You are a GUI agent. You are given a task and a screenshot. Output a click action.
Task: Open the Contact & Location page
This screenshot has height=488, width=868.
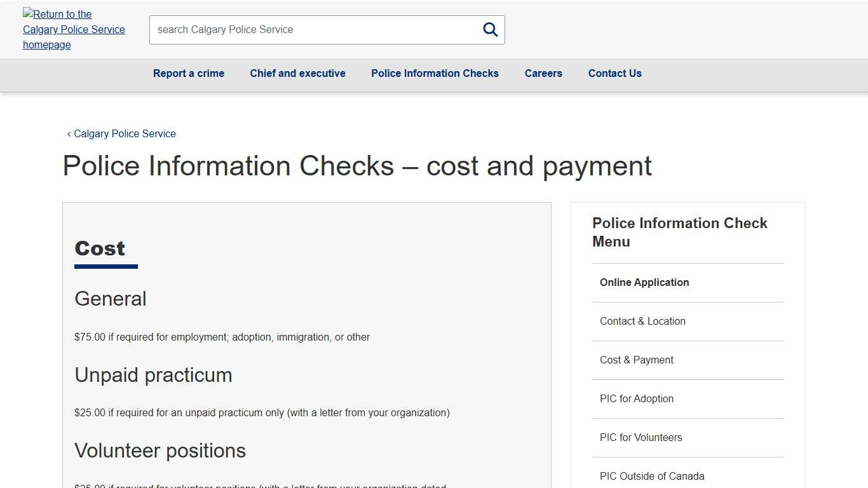click(642, 321)
